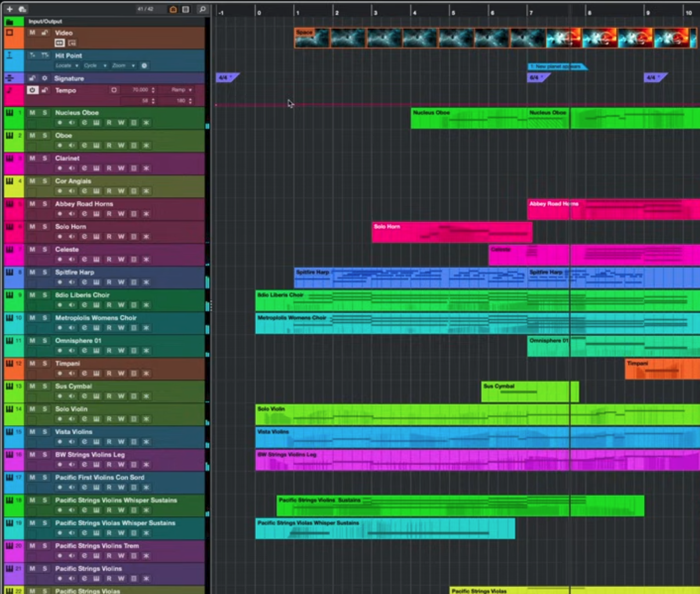Click the Find Tracks magnifier icon
Screen dimensions: 700x594
pos(202,9)
